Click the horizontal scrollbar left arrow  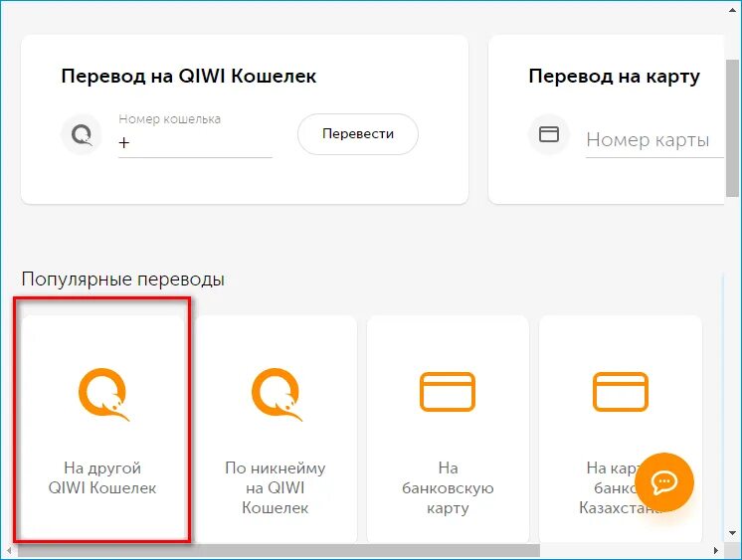[9, 550]
